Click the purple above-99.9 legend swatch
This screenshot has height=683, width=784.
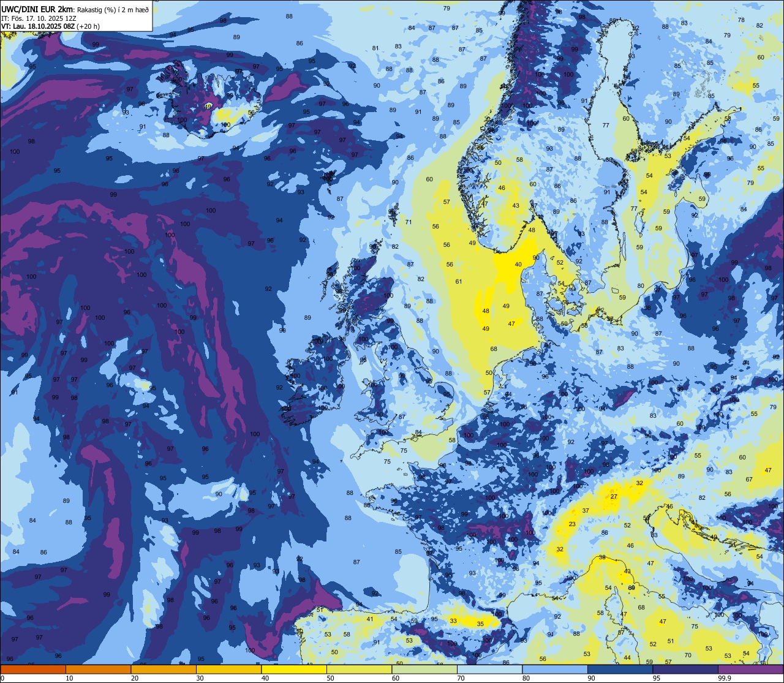tap(750, 669)
